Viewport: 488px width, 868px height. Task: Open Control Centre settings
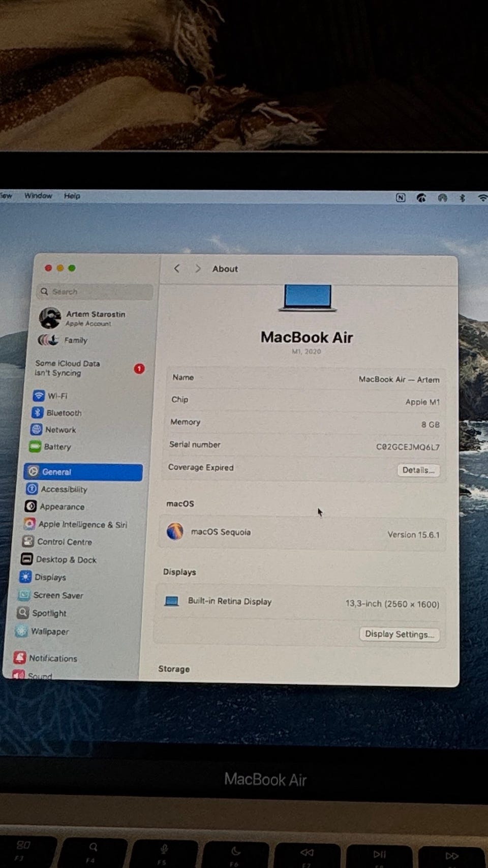(57, 542)
